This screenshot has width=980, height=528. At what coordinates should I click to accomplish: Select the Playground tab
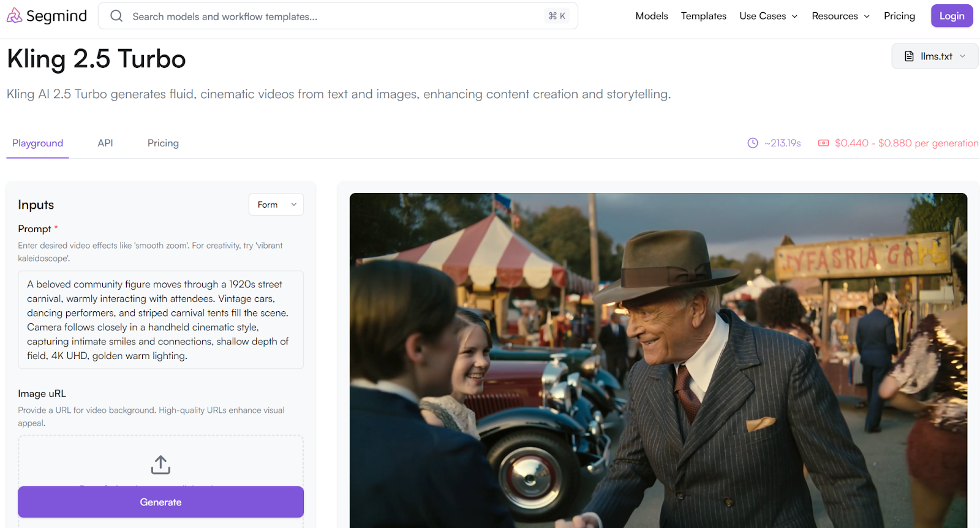coord(37,143)
